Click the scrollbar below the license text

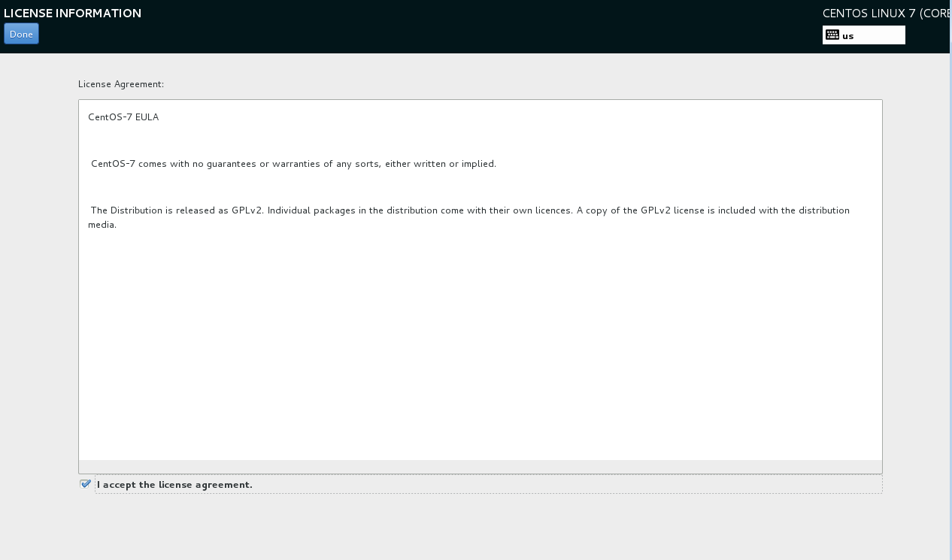(481, 466)
